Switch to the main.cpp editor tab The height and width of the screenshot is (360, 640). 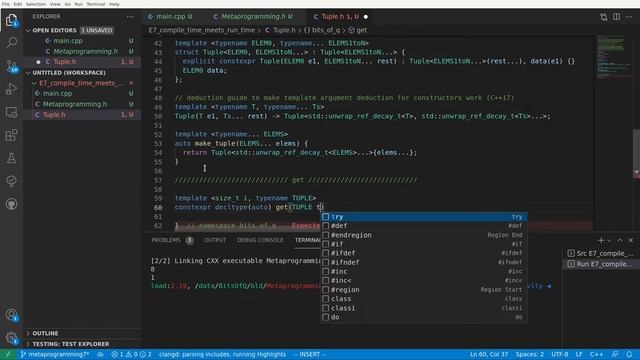[x=170, y=17]
